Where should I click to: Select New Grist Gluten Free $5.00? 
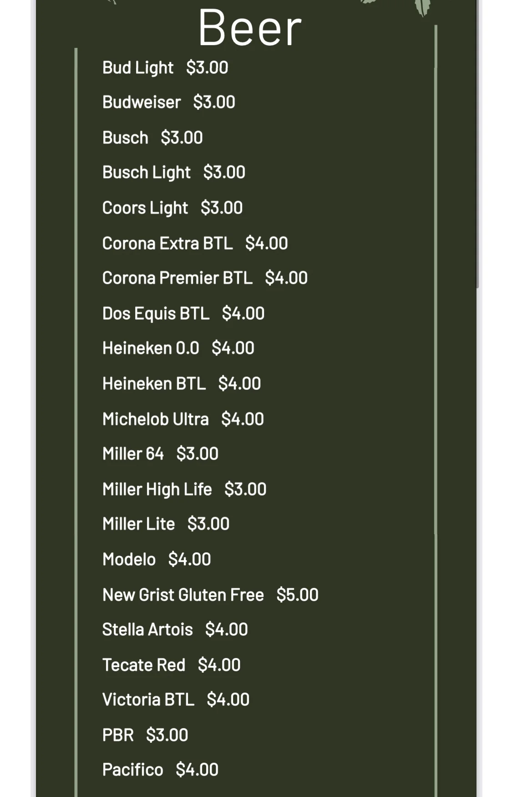click(x=210, y=595)
